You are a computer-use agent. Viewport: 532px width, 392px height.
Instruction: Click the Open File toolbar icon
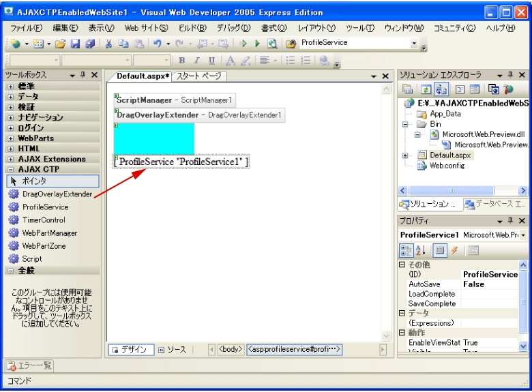point(61,44)
